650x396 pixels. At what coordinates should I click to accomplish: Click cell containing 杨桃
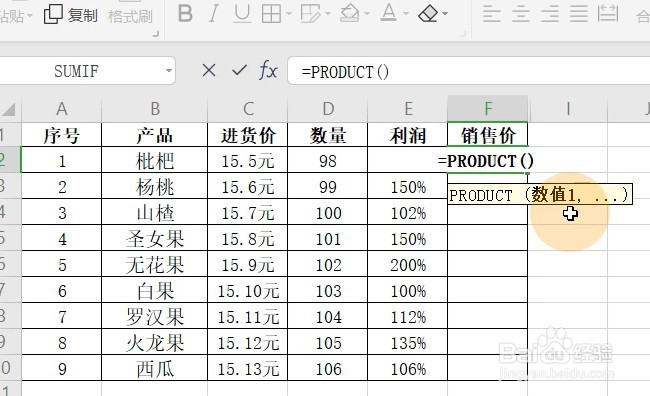[155, 187]
